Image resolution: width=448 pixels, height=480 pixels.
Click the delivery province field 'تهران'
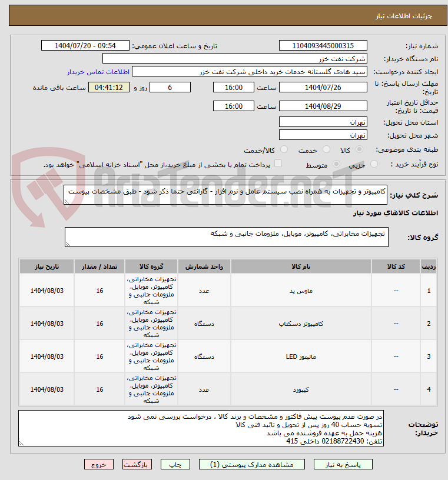tap(323, 122)
